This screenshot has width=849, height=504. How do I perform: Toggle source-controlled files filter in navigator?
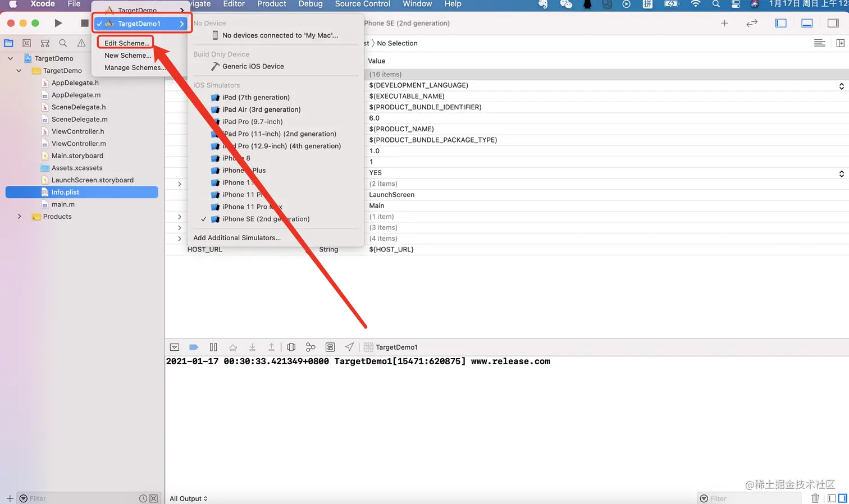click(154, 498)
